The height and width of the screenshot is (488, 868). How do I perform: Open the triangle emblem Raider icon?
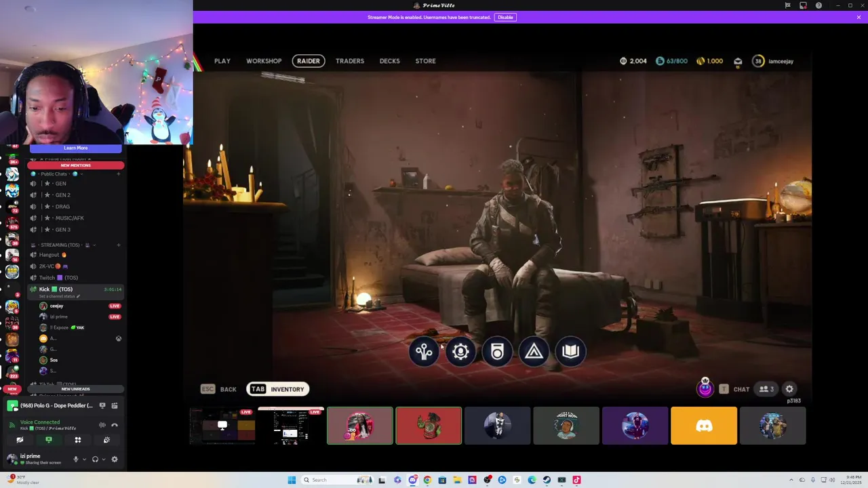[x=534, y=351]
